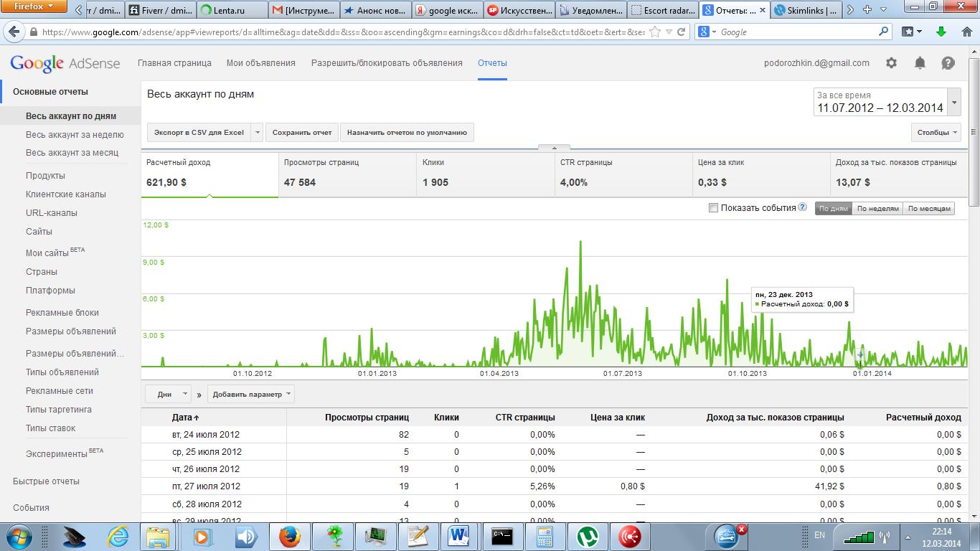Screen dimensions: 980x551
Task: Open the Отчеты navigation tab
Action: [492, 63]
